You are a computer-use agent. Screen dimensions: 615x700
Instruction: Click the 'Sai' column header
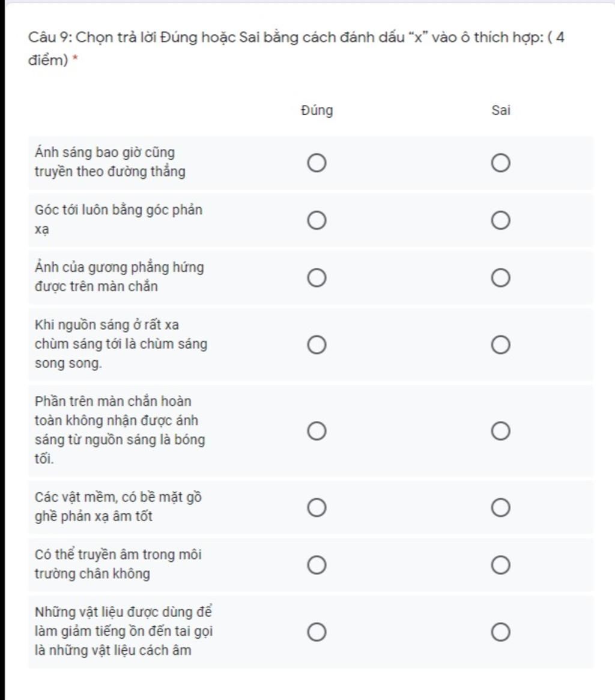(501, 110)
